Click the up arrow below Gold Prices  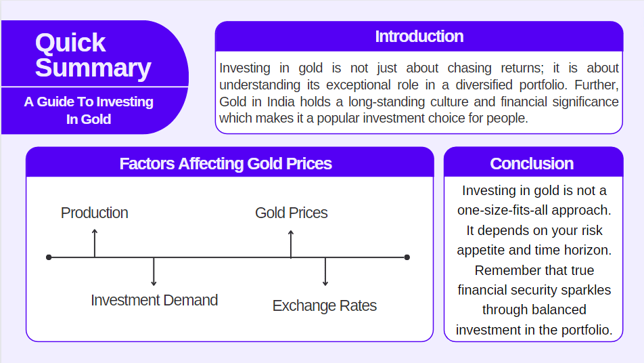[291, 243]
